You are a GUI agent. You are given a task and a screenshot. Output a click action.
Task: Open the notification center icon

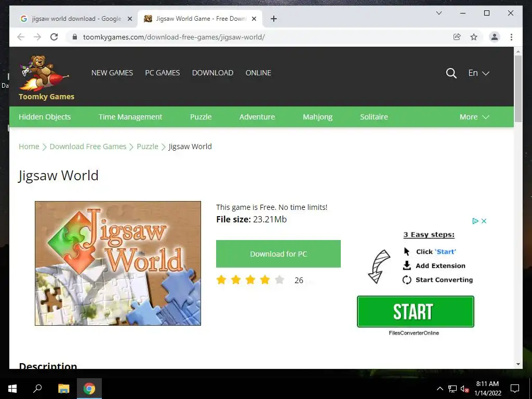[515, 389]
